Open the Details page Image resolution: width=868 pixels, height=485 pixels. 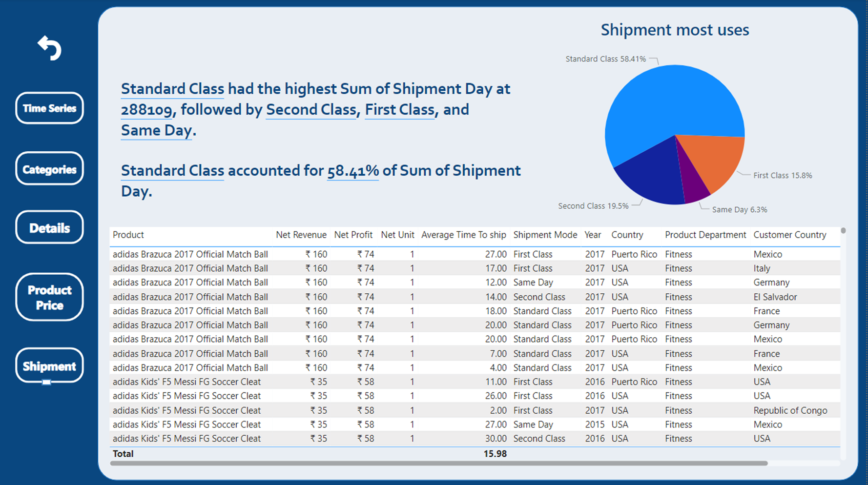click(x=49, y=227)
